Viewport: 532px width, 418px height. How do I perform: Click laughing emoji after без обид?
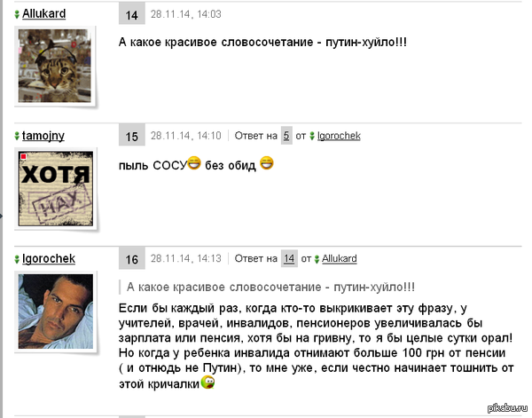[x=267, y=162]
